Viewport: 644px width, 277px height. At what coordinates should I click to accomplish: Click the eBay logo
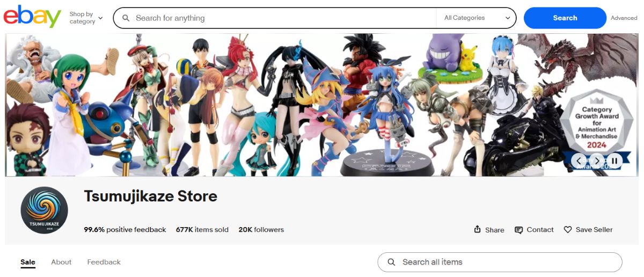point(32,17)
